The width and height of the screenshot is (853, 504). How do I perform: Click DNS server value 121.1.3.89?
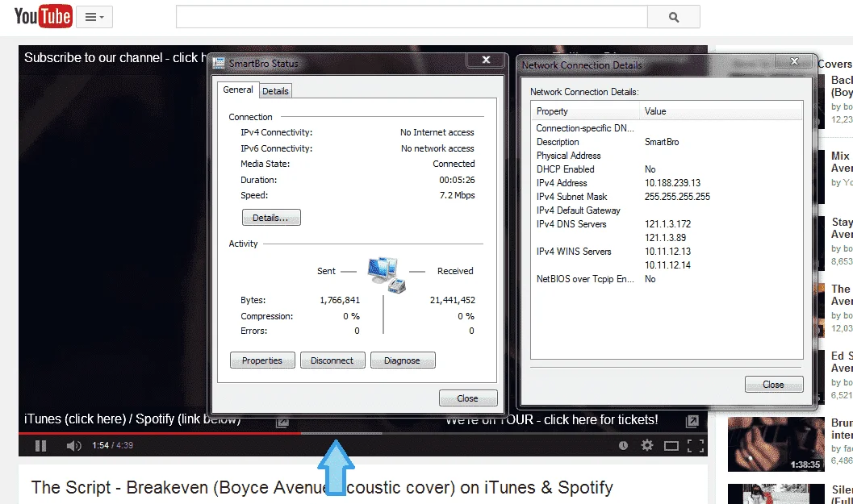tap(665, 238)
